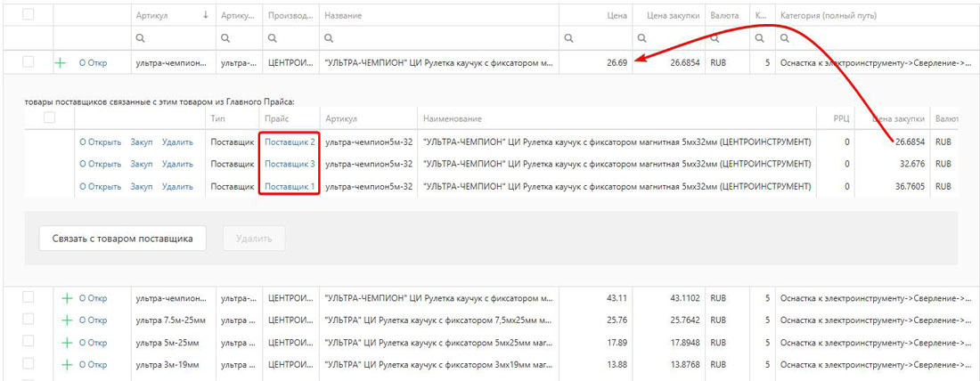Click the search icon in Валюта filter

point(714,38)
